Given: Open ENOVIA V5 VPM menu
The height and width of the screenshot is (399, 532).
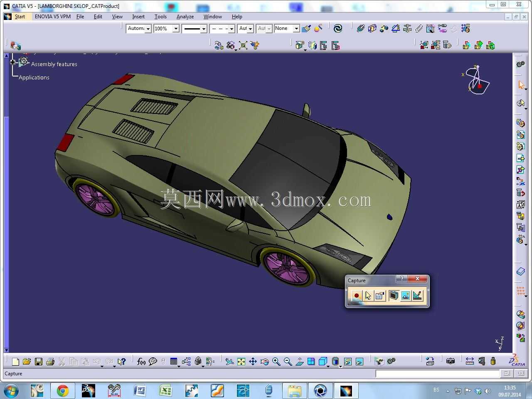Looking at the screenshot, I should (53, 17).
